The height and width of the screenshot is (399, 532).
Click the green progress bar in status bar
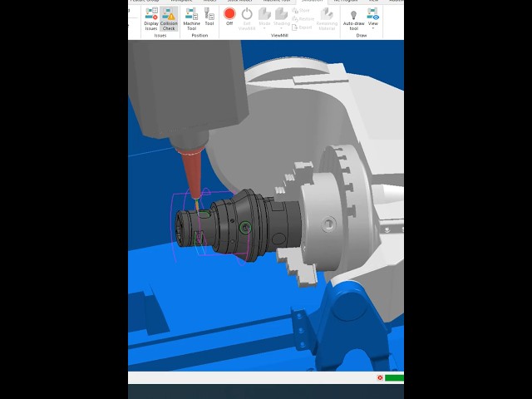pos(394,377)
